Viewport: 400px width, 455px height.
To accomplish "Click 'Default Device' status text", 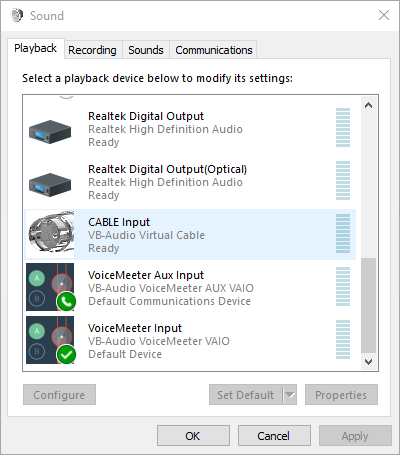I will pos(125,354).
